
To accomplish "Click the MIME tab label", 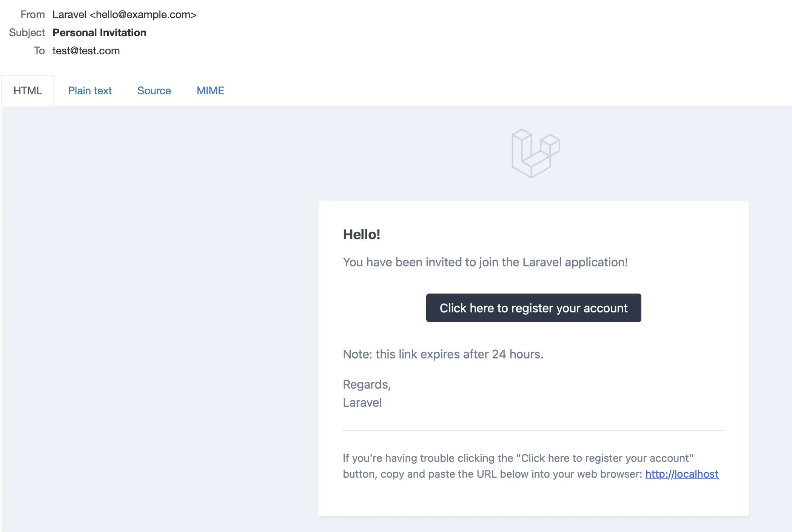I will (210, 91).
